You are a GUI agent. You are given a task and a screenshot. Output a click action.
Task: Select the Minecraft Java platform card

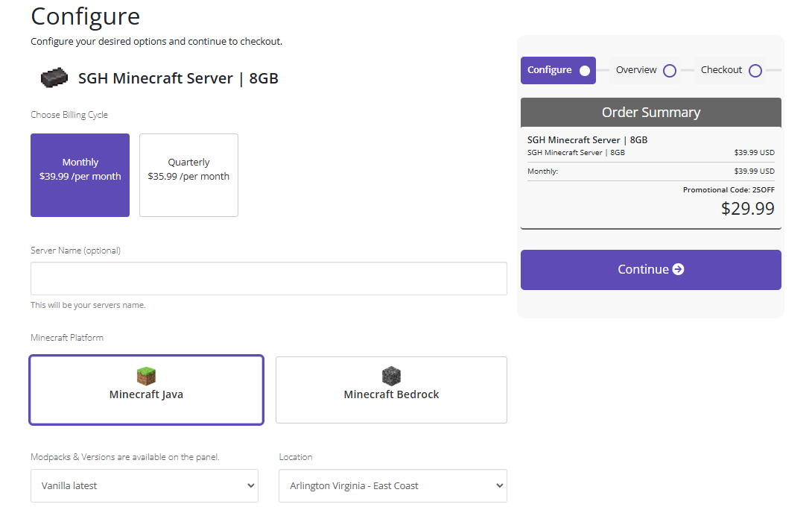pyautogui.click(x=146, y=389)
